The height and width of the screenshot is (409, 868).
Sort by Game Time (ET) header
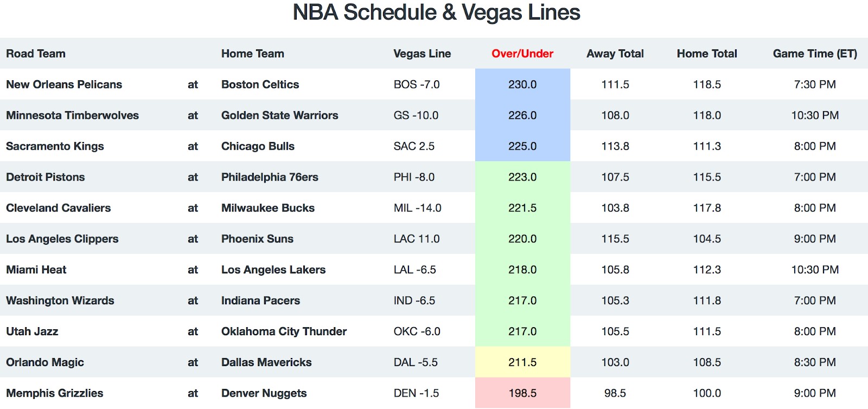tap(815, 54)
